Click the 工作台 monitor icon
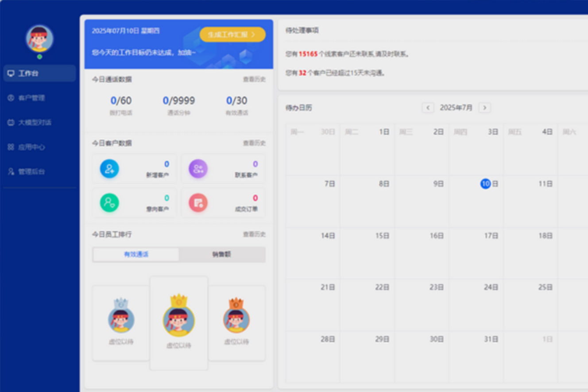Screen dimensions: 588x392 click(11, 74)
